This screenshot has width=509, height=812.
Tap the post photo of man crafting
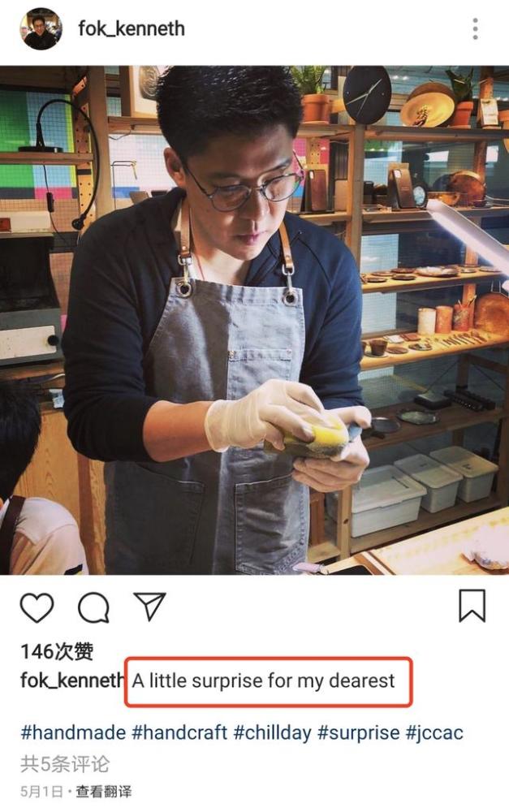click(254, 320)
